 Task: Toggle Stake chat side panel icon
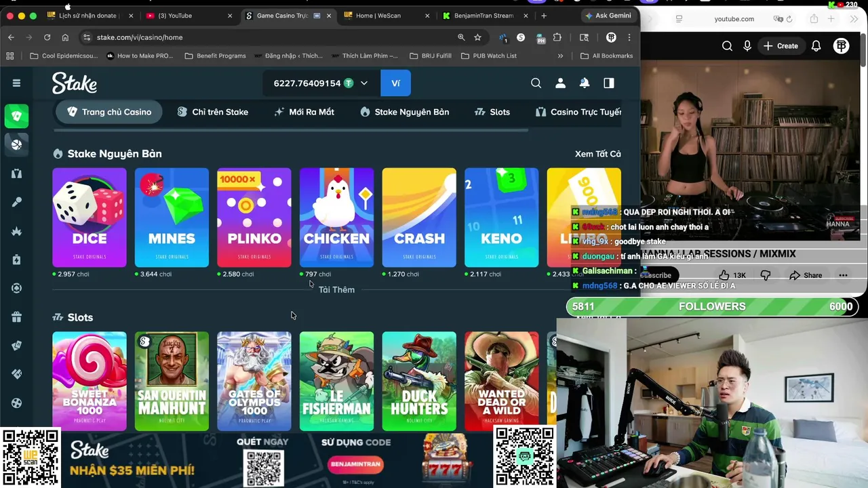tap(608, 83)
